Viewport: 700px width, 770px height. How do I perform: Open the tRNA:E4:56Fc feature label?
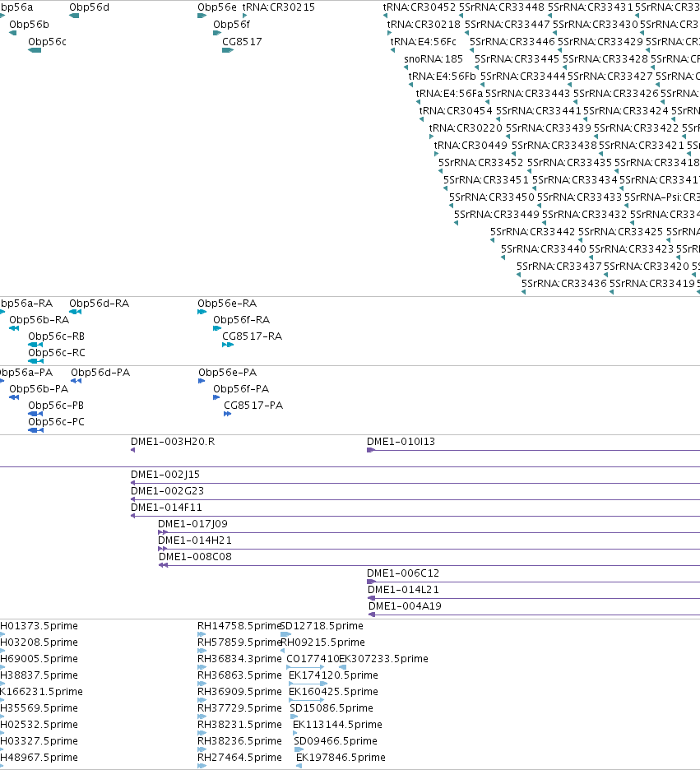[x=423, y=42]
